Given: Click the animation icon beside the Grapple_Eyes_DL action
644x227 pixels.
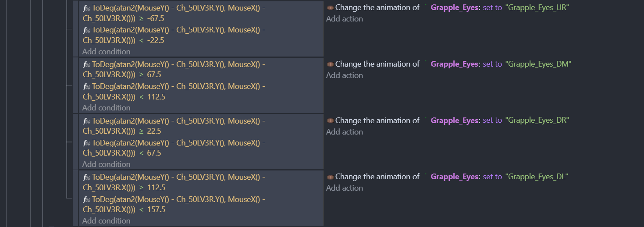Looking at the screenshot, I should pos(330,177).
